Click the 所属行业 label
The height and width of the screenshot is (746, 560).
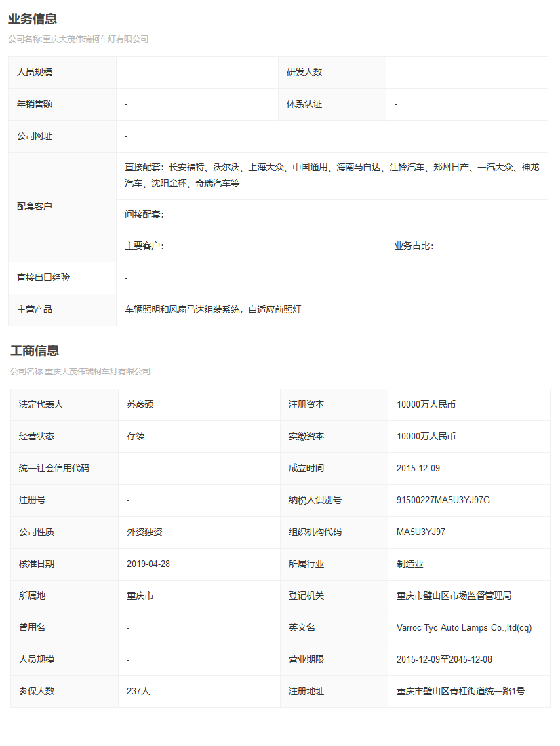coord(306,564)
